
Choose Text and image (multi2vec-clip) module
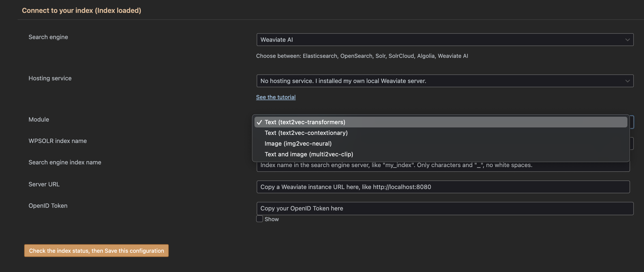click(x=309, y=154)
